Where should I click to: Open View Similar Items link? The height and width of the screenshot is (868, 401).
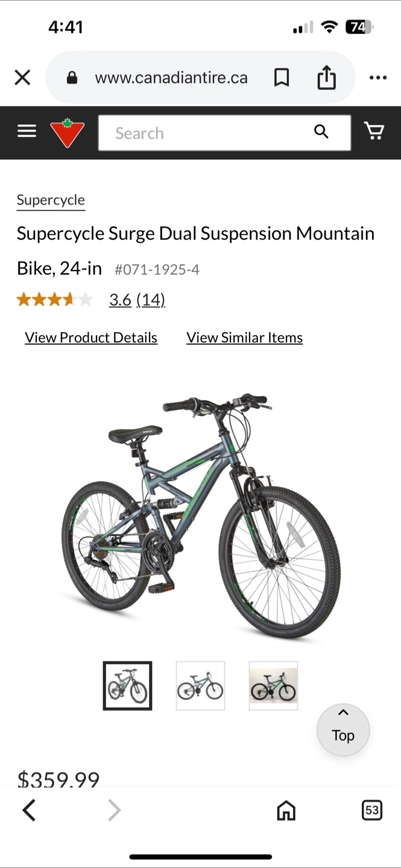(244, 338)
